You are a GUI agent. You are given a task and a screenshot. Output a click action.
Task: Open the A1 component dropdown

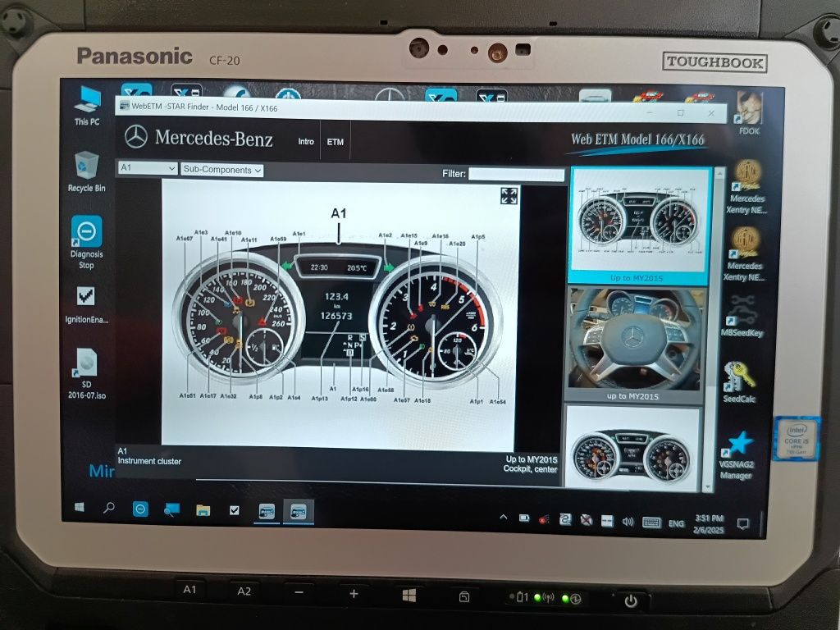click(x=148, y=167)
